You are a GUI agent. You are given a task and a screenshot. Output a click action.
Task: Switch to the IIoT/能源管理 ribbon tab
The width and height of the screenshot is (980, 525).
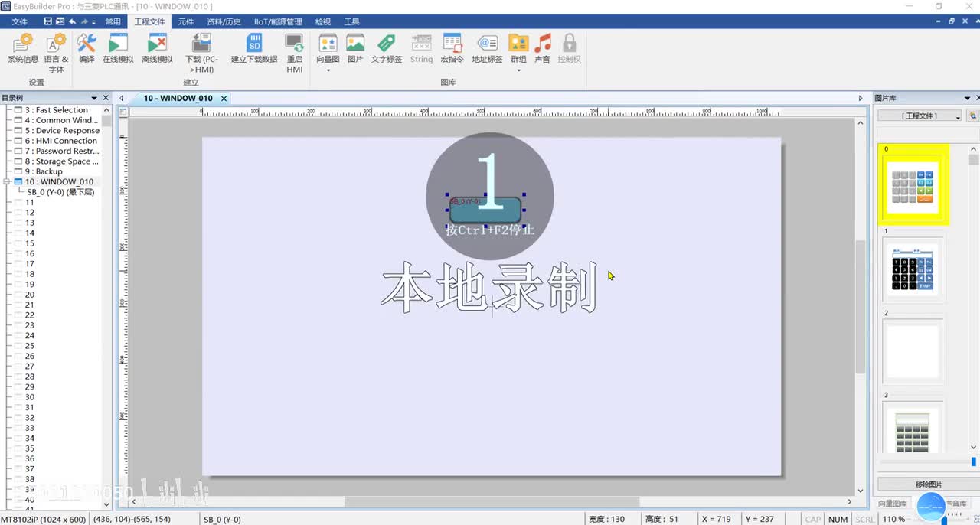click(x=278, y=22)
